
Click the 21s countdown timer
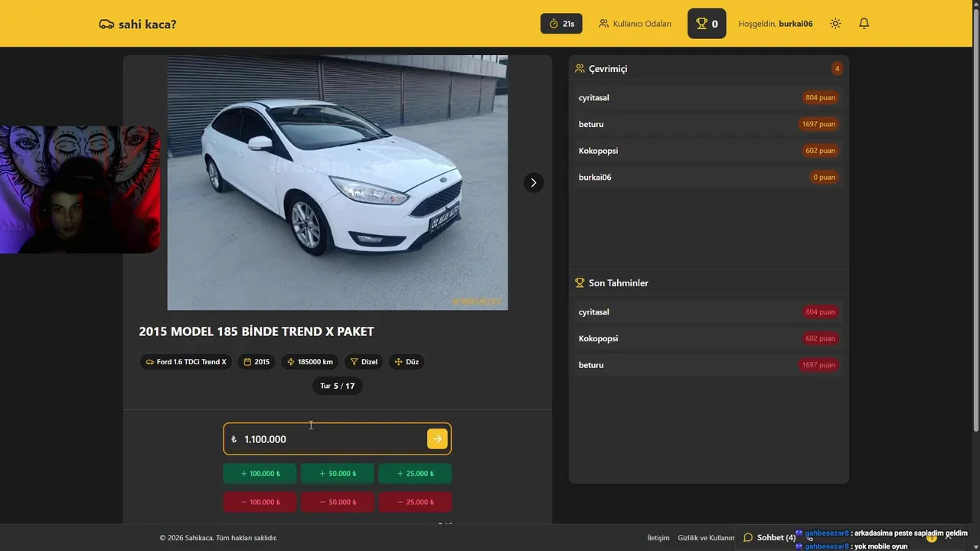(561, 24)
